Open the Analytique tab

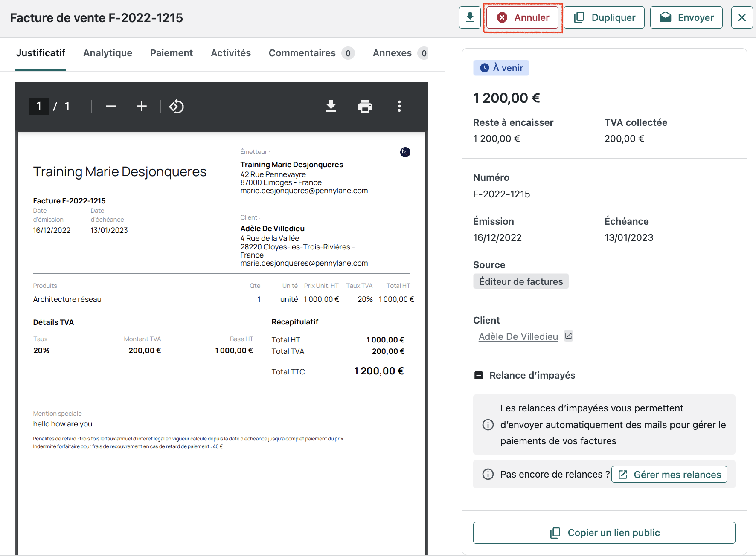pos(108,53)
